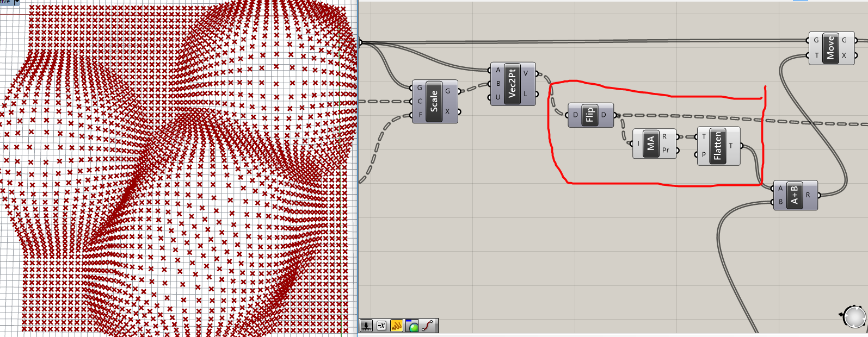Toggle the orange sketch scribble tool
868x337 pixels.
(x=397, y=326)
